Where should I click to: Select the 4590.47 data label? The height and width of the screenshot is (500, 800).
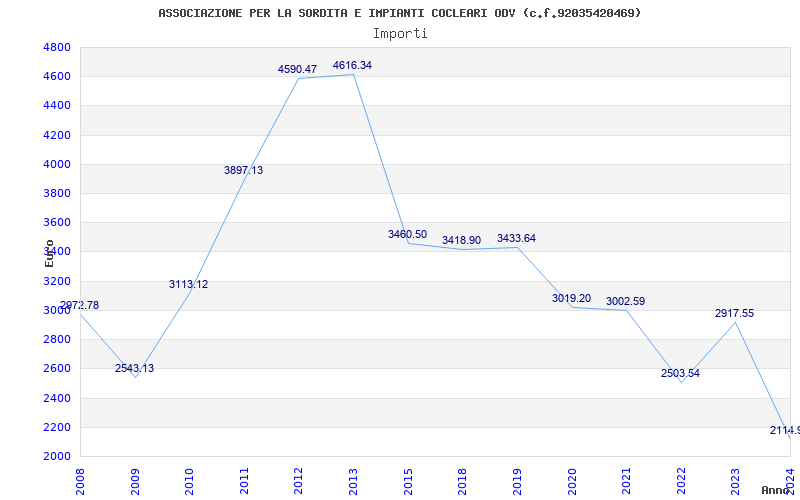[x=297, y=69]
